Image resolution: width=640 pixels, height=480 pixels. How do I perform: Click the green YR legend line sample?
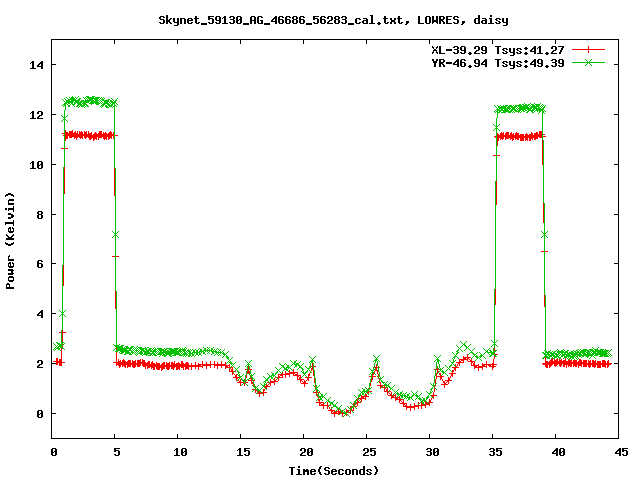(588, 62)
